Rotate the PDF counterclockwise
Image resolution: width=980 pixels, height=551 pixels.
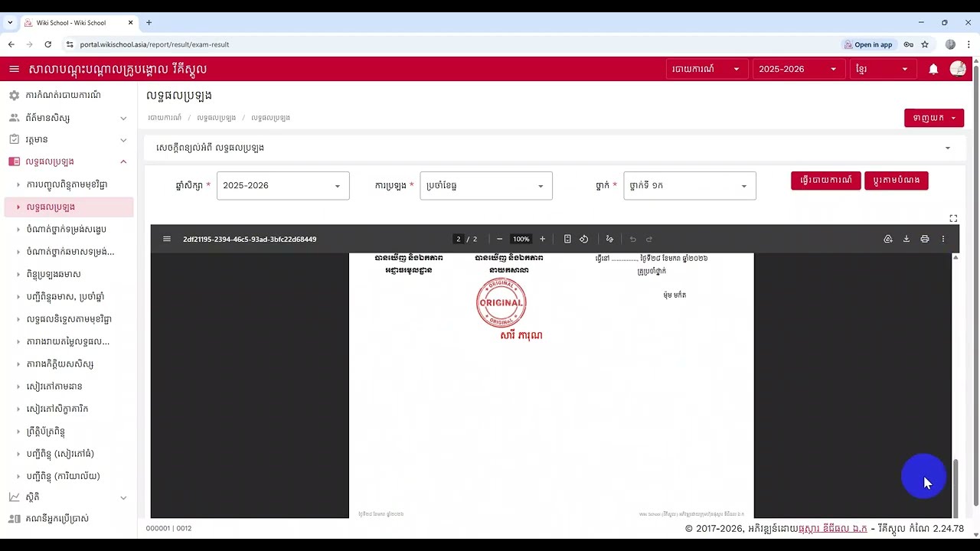click(x=584, y=239)
